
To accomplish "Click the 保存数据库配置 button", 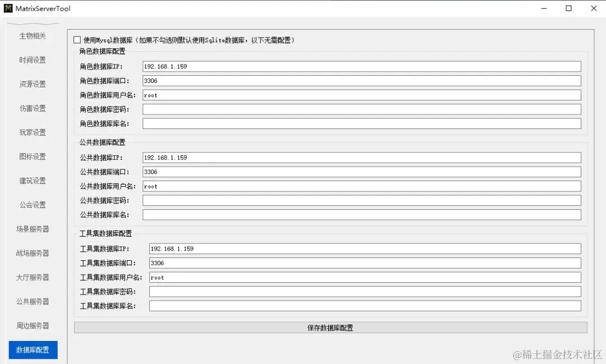I will [x=330, y=328].
